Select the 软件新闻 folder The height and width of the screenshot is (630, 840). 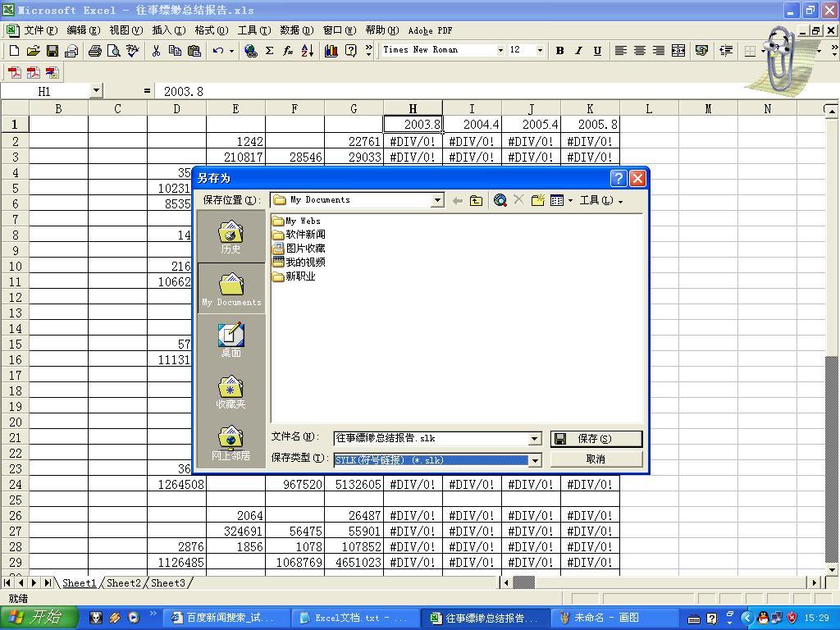click(299, 235)
